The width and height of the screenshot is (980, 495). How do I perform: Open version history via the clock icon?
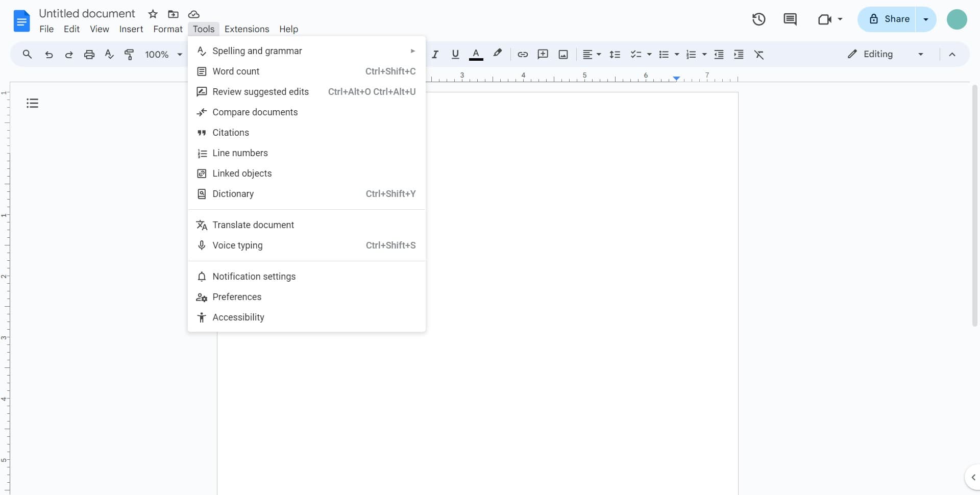pyautogui.click(x=758, y=19)
